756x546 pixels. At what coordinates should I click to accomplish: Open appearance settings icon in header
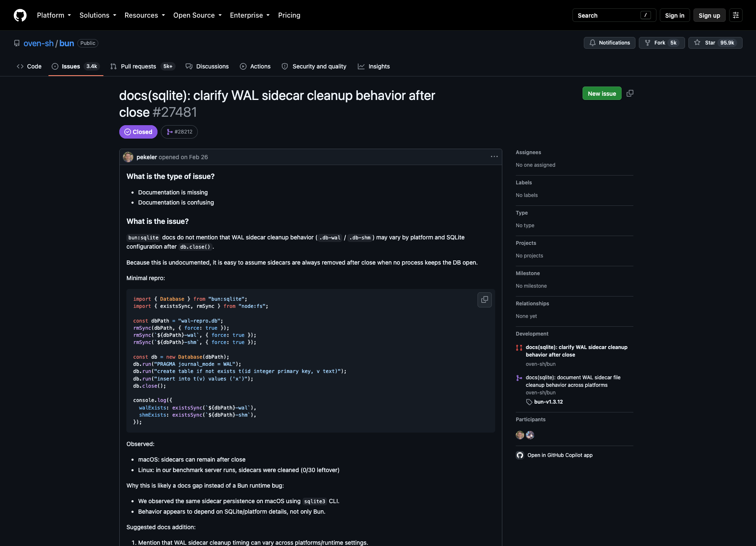(x=736, y=15)
